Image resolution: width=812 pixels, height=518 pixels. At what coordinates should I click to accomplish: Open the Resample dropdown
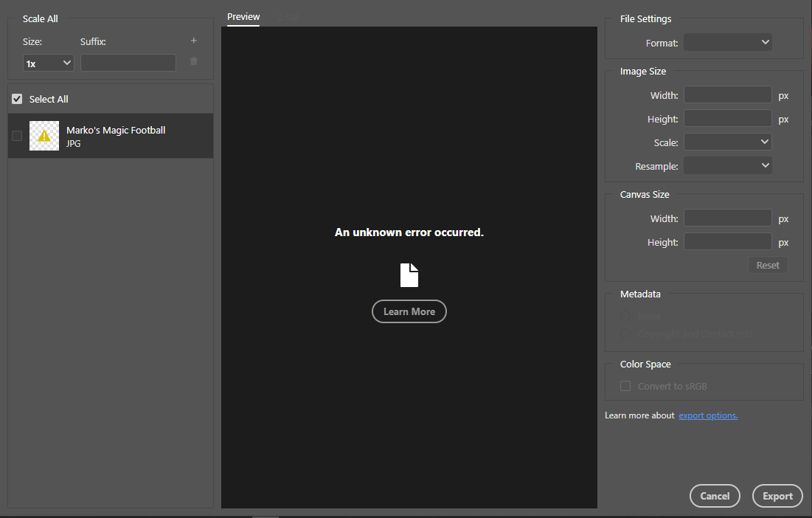[x=727, y=165]
